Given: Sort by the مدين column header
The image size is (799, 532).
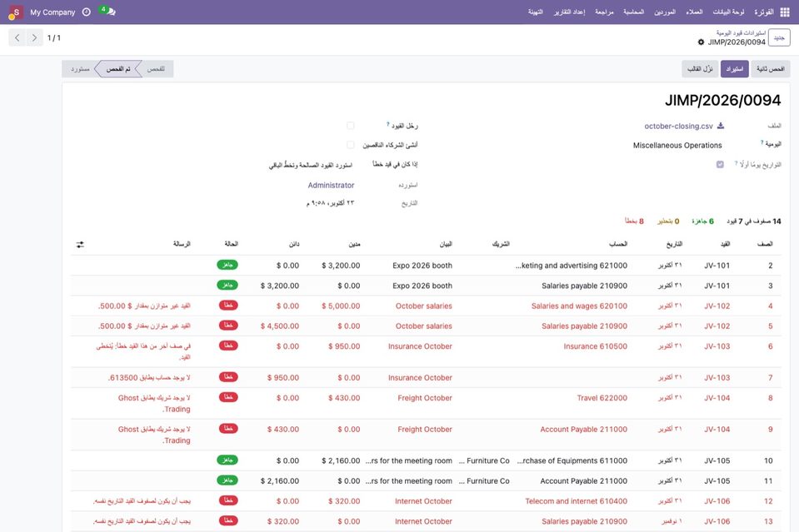Looking at the screenshot, I should point(354,245).
